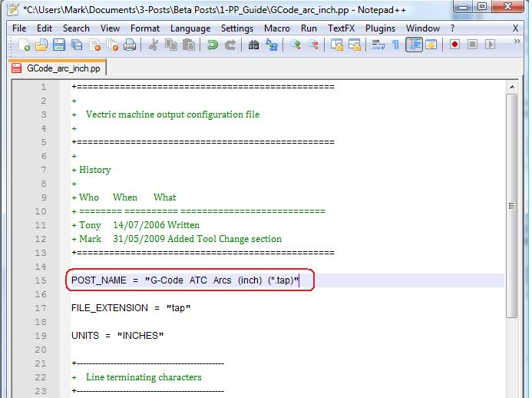Click the FILE_EXTENSION = "tap" line
The image size is (532, 398).
coord(131,308)
